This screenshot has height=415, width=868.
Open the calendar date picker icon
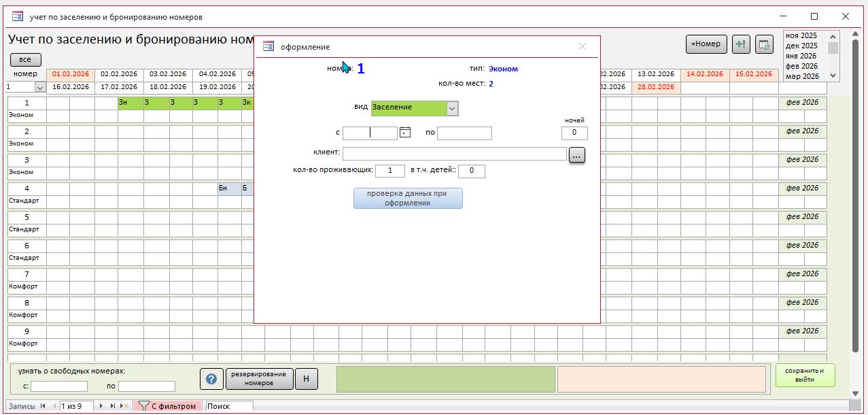click(x=405, y=133)
